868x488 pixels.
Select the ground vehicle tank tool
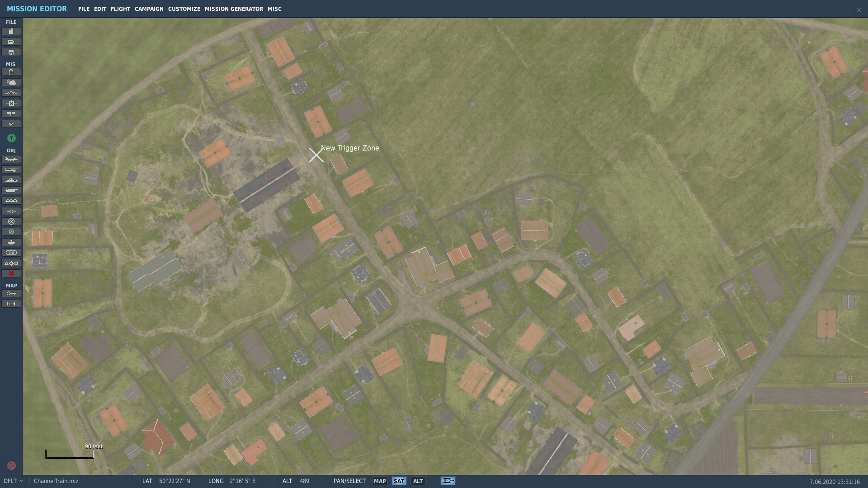coord(11,190)
